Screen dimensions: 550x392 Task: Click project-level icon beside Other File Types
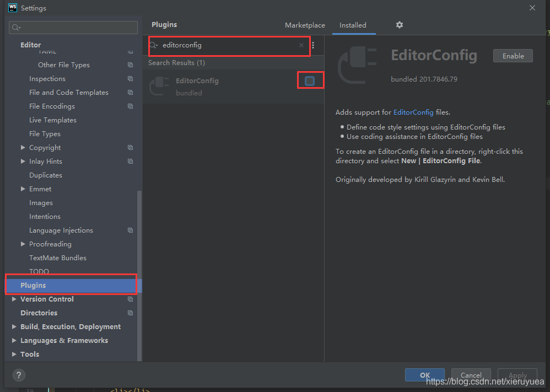[x=130, y=65]
